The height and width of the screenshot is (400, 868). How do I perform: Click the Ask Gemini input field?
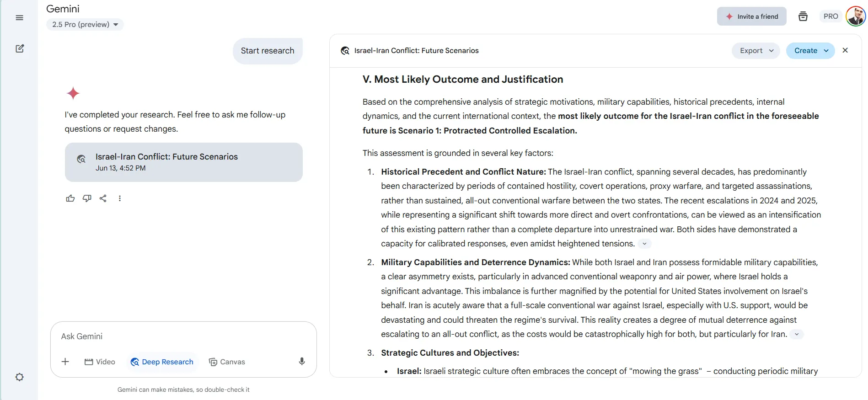coord(183,336)
